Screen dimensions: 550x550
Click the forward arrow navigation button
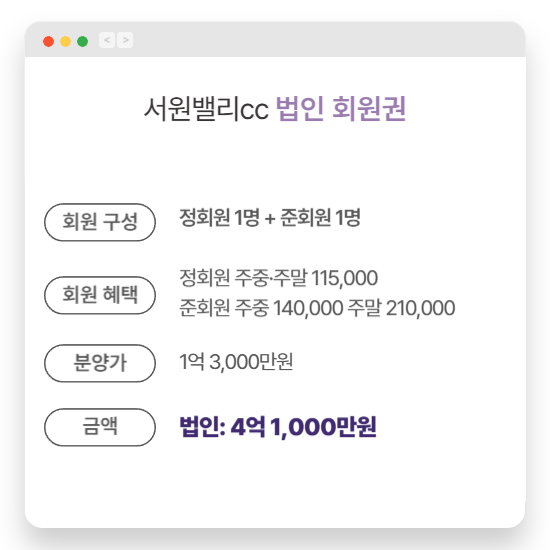125,40
